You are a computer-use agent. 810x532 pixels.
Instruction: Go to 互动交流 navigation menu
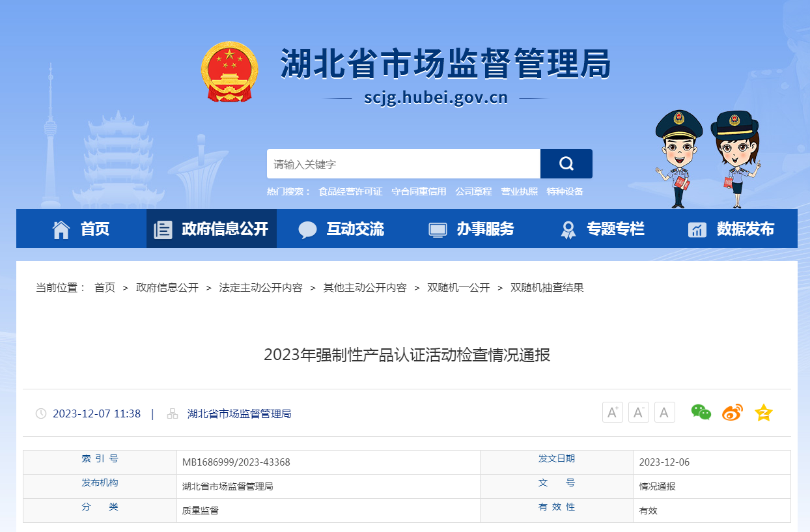(341, 229)
